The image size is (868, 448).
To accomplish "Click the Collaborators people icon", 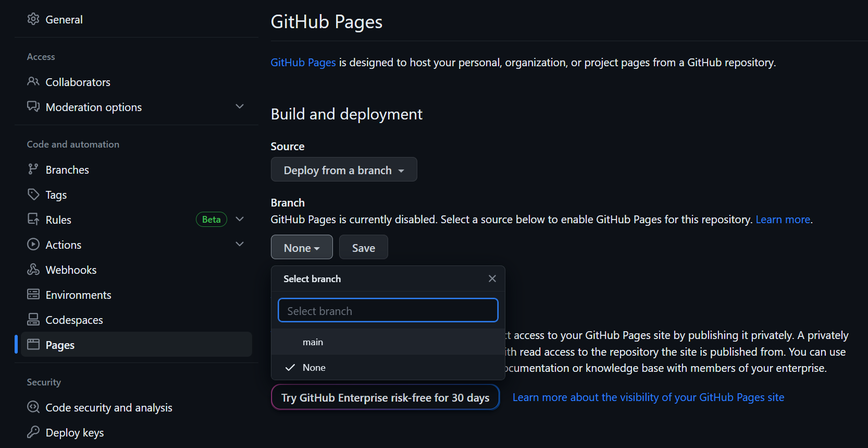I will click(33, 81).
